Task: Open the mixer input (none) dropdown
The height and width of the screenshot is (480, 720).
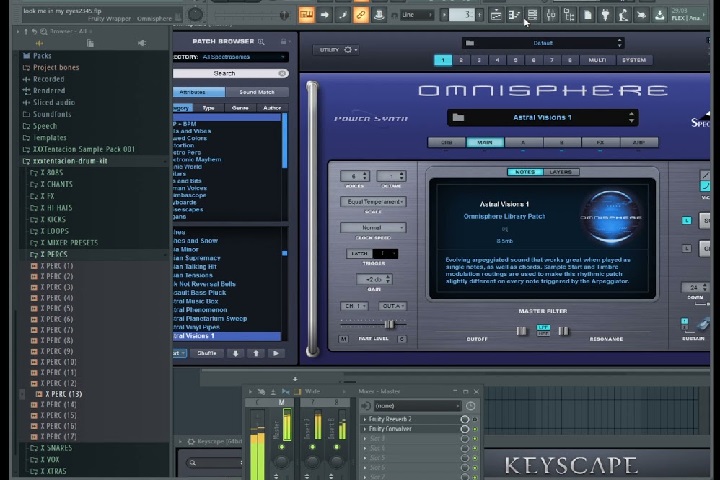Action: 417,406
